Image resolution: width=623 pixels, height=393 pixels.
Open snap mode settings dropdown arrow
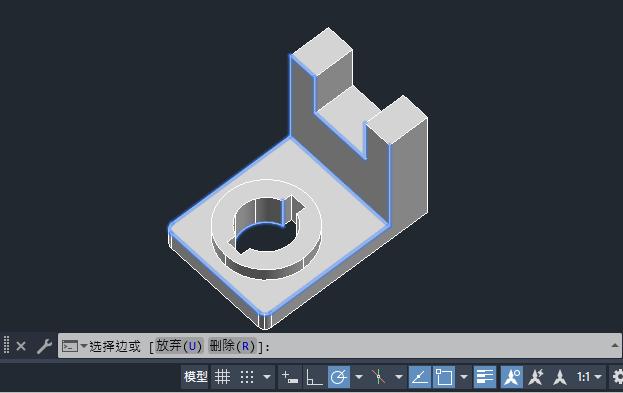(x=267, y=376)
